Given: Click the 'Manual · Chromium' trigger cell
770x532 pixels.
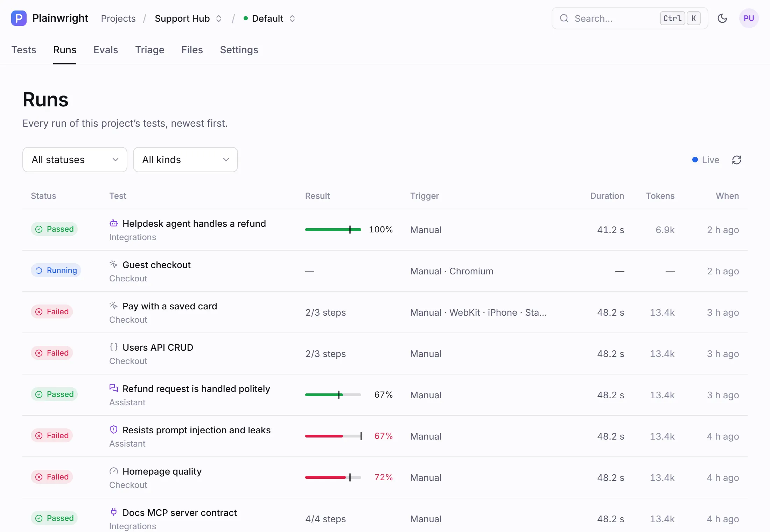Looking at the screenshot, I should [452, 271].
